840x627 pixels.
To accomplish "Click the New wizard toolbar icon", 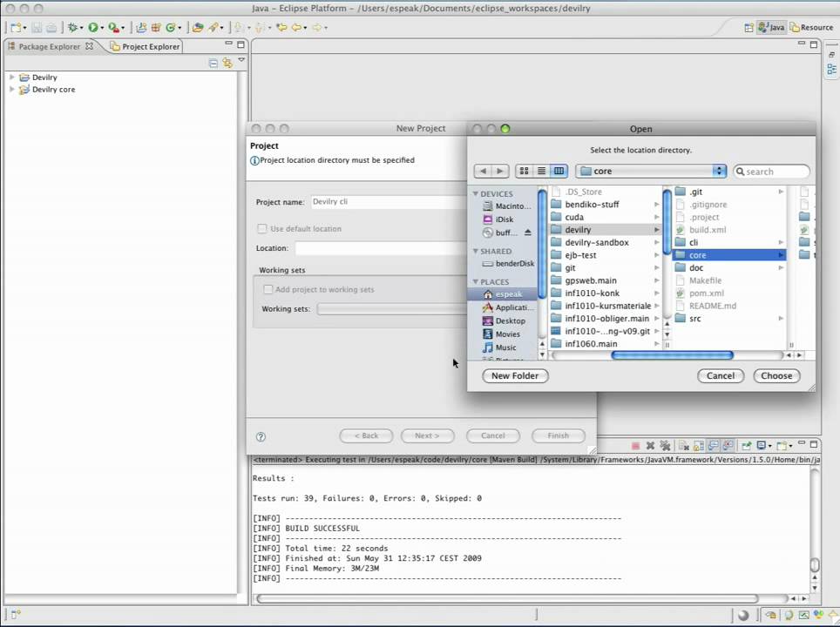I will [16, 27].
